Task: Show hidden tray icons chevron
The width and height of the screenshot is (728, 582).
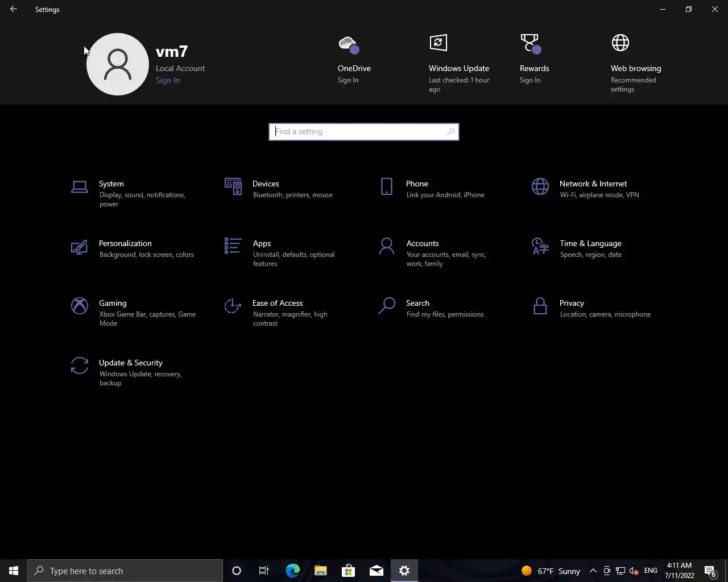Action: point(593,571)
